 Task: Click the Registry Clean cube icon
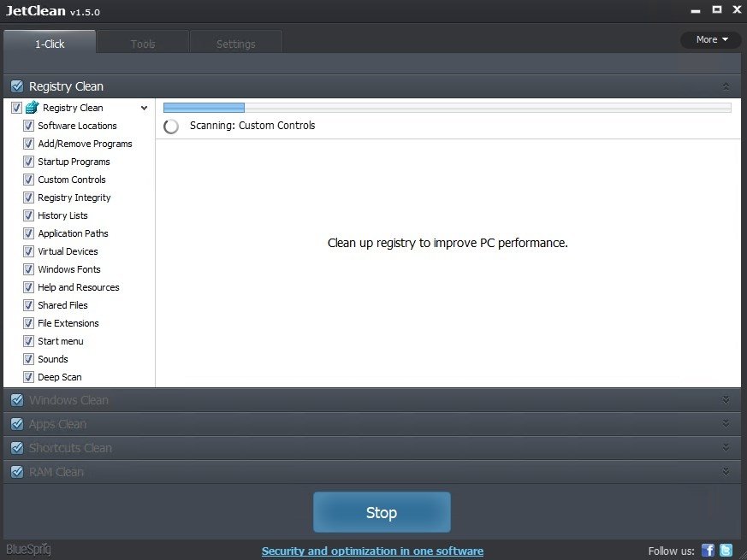coord(32,108)
